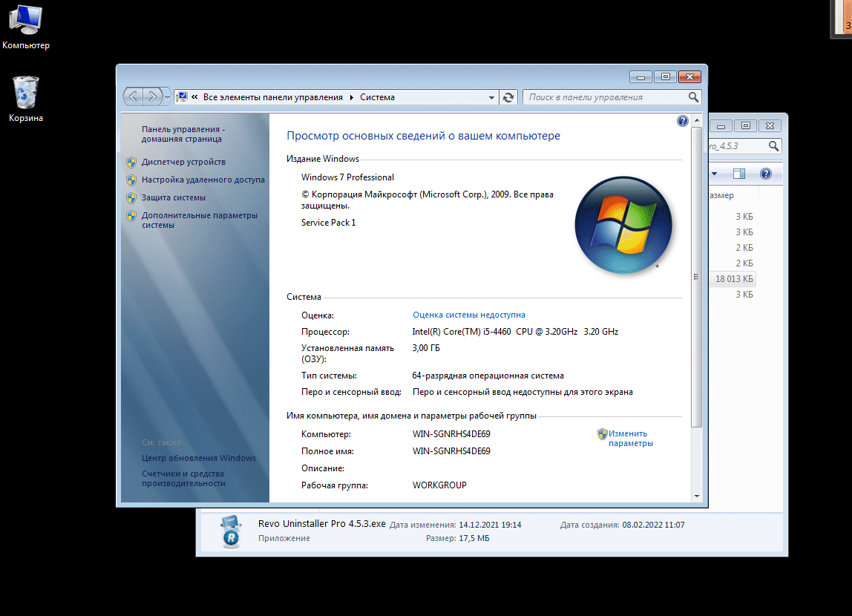Toggle the preview pane icon in Explorer toolbar
Viewport: 852px width, 616px height.
(x=739, y=174)
